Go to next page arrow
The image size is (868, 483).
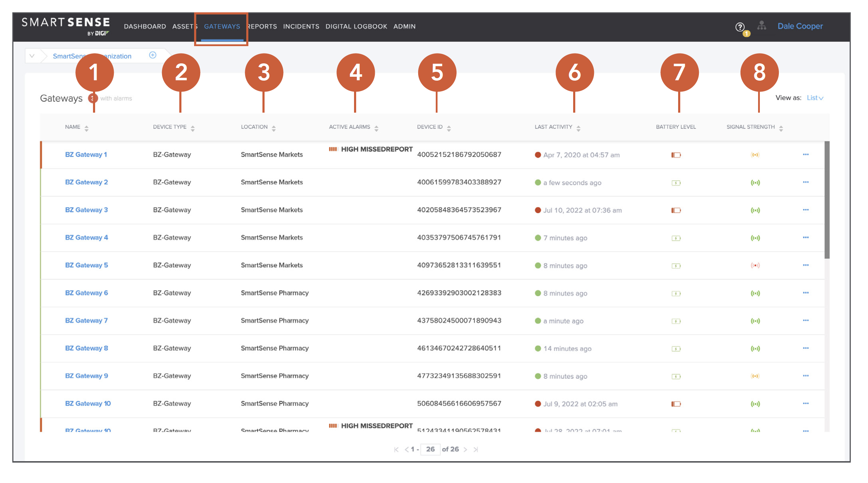[x=465, y=450]
